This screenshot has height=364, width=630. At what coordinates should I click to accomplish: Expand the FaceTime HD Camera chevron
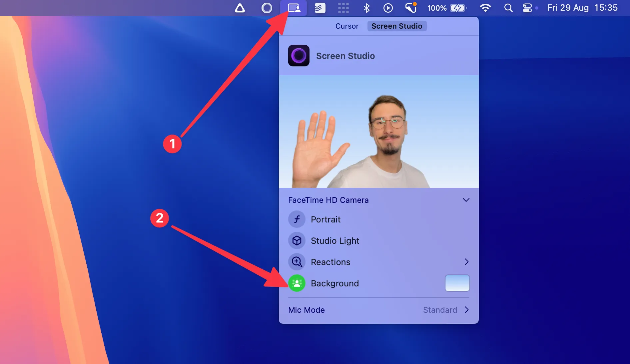466,200
